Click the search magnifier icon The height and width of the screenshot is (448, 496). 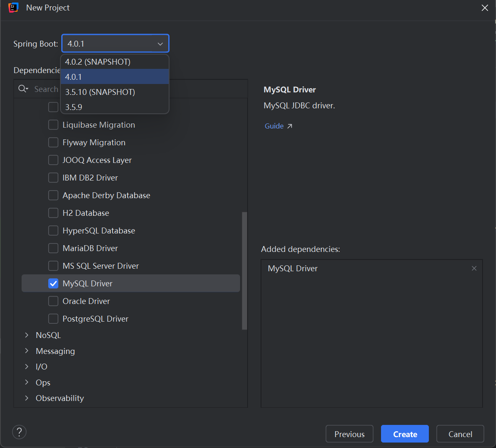pos(23,89)
